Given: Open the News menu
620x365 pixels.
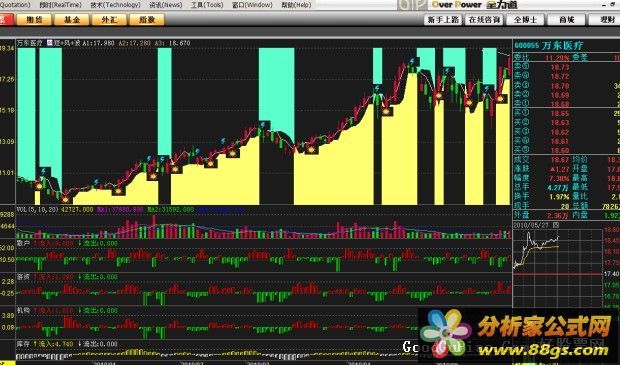Looking at the screenshot, I should [166, 5].
